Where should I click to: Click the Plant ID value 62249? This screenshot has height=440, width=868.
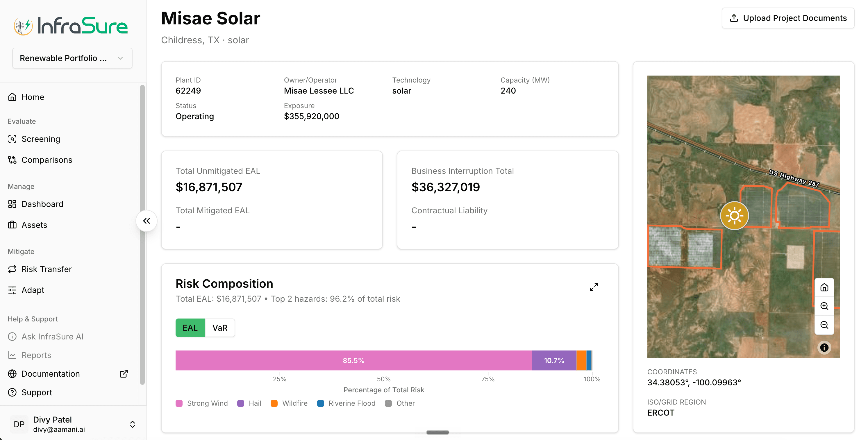point(188,90)
